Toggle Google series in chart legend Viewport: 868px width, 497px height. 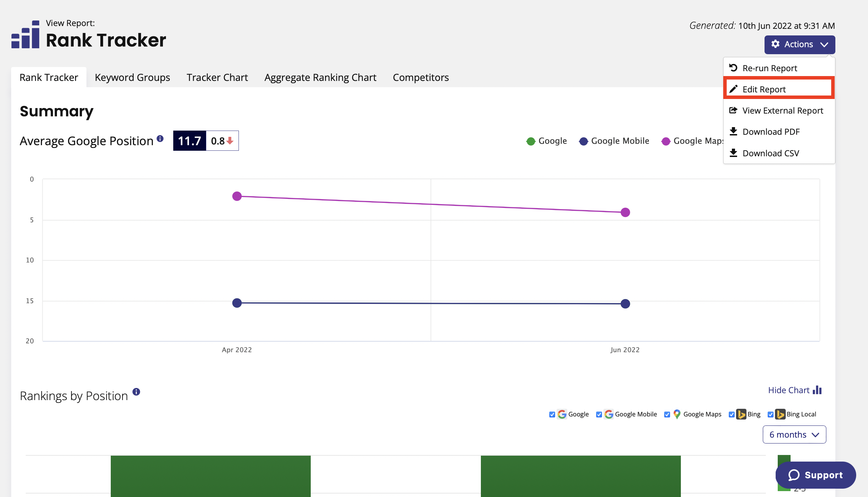pyautogui.click(x=546, y=141)
